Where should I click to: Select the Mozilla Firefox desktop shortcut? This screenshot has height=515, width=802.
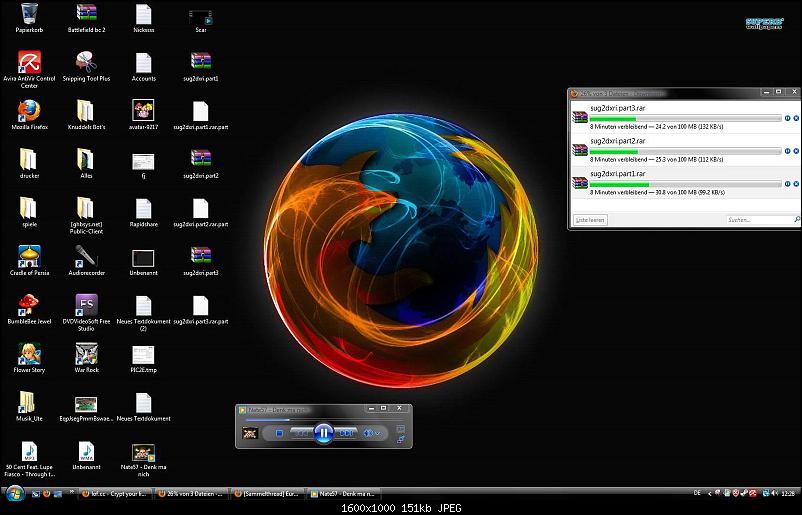coord(29,115)
